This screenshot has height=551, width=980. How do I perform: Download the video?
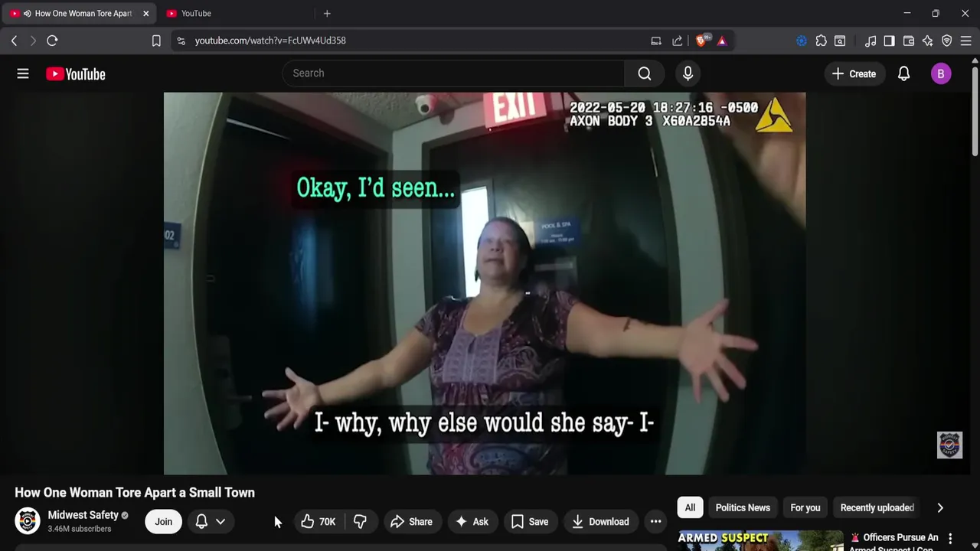601,522
